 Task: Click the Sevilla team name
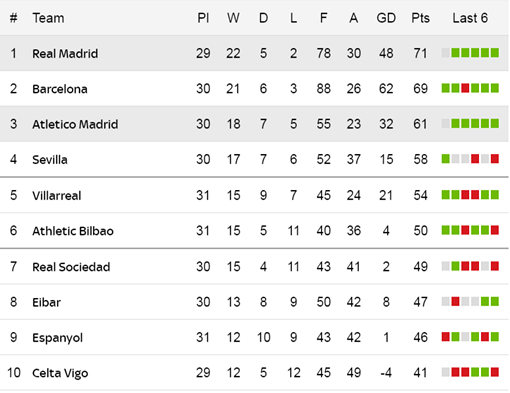50,160
